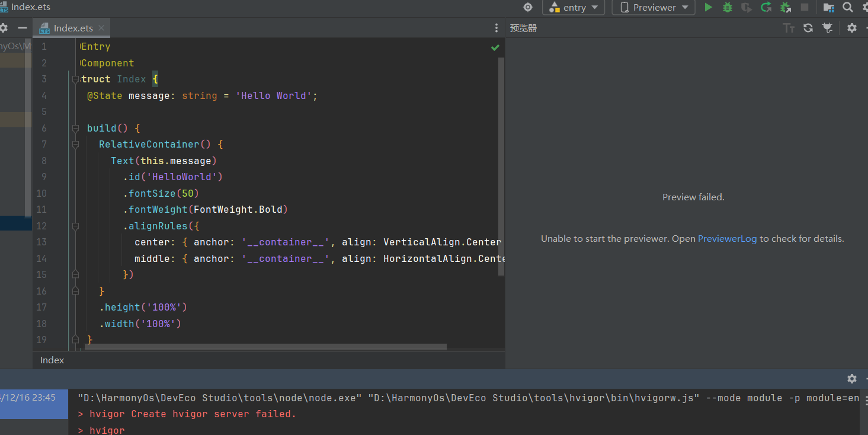Click .fontSize(50) on line 10
This screenshot has width=868, height=435.
tap(161, 193)
